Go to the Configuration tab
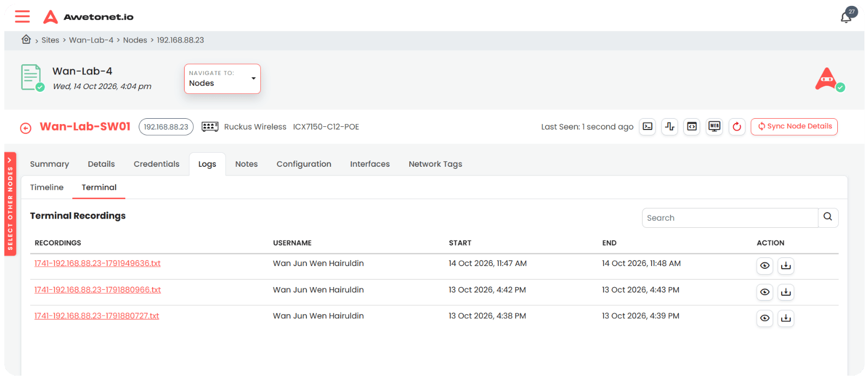This screenshot has width=868, height=381. pos(304,164)
